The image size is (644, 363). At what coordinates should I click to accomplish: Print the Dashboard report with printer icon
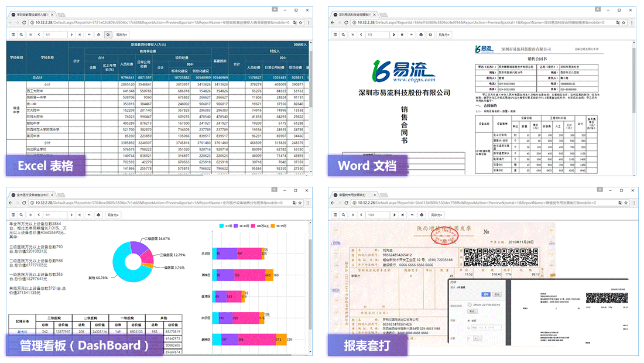98,215
